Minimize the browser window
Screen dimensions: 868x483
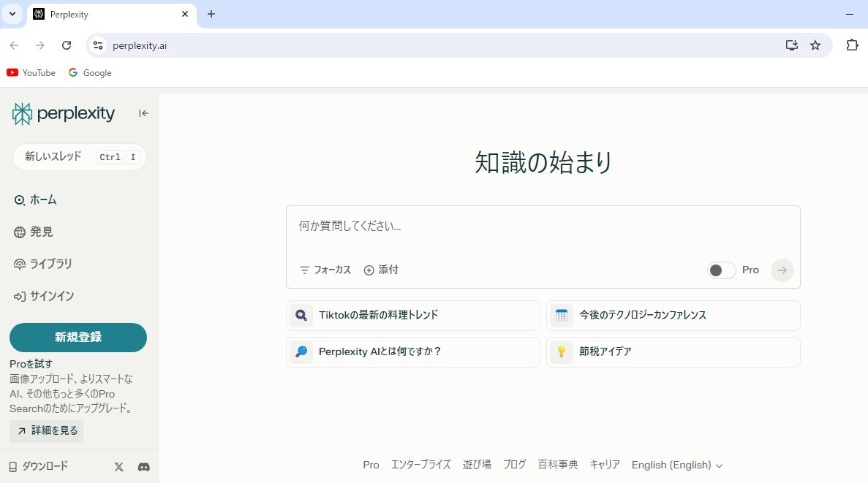click(x=850, y=15)
